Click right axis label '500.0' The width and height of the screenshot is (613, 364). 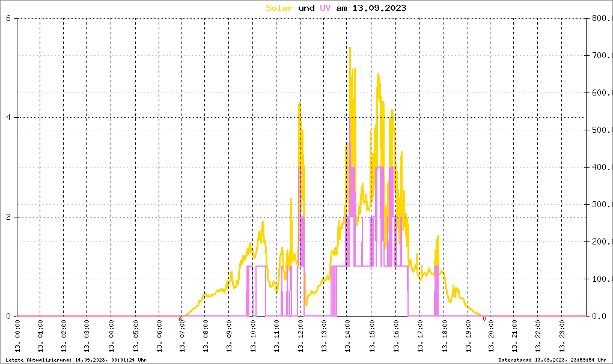602,130
